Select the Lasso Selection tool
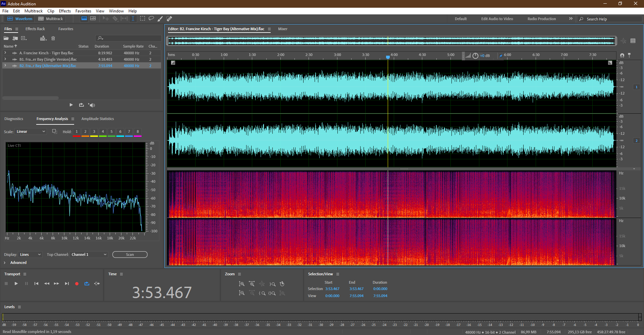The image size is (644, 335). point(151,19)
